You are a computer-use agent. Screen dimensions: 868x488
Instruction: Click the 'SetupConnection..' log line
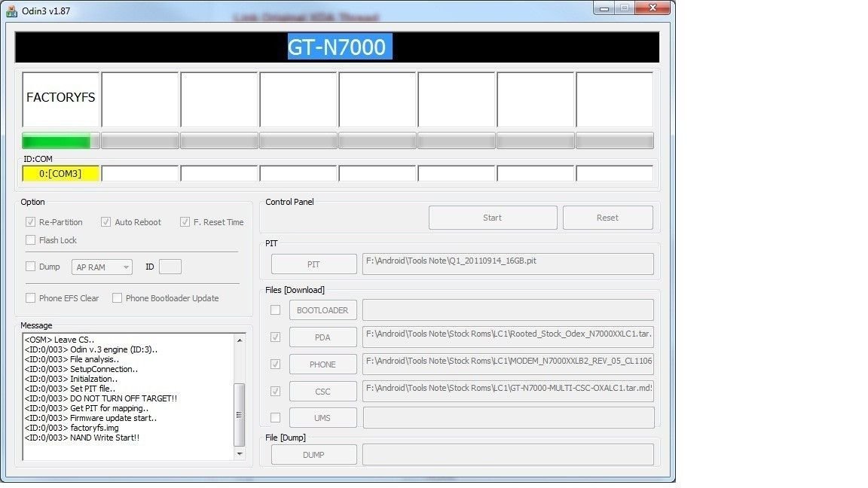(81, 369)
